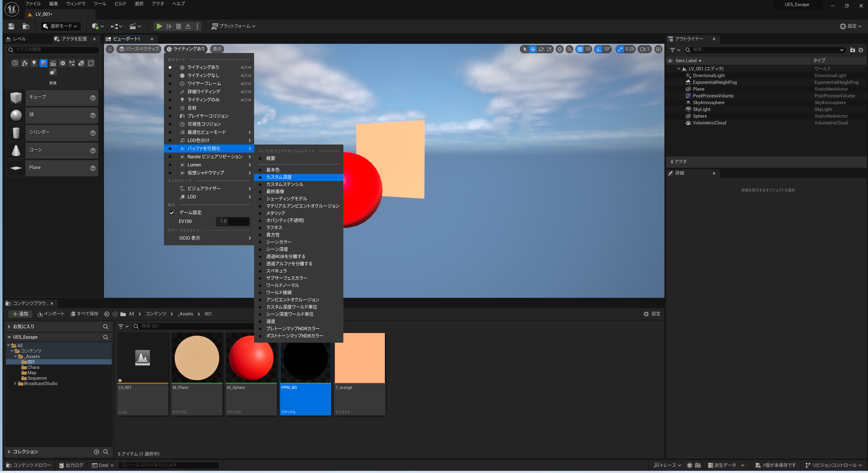868x473 pixels.
Task: Select ライティングなし view mode radio
Action: click(203, 76)
